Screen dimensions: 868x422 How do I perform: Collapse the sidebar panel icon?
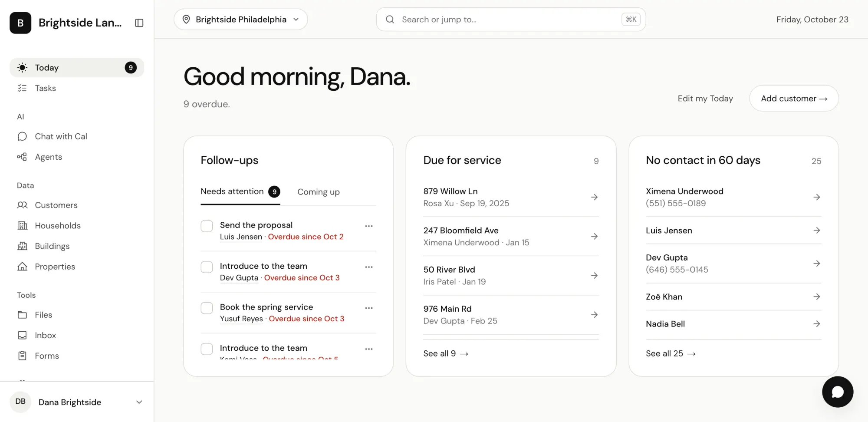pyautogui.click(x=139, y=23)
